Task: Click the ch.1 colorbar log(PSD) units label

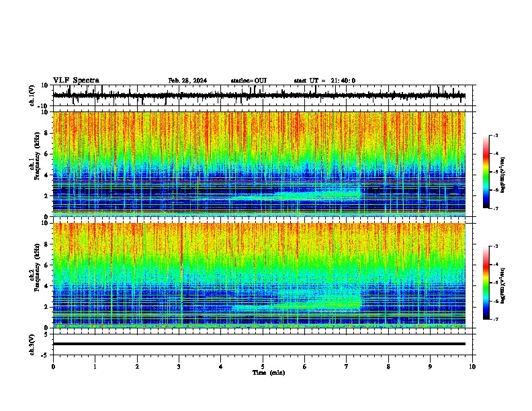Action: (x=502, y=175)
